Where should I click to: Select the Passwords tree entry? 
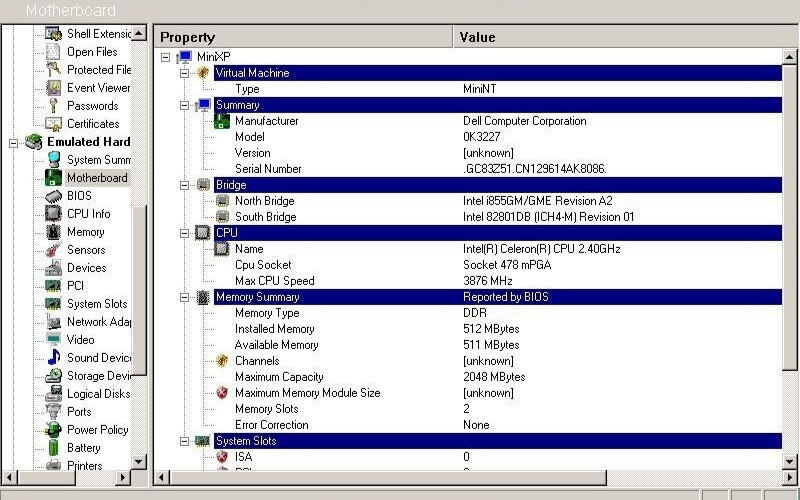click(92, 106)
